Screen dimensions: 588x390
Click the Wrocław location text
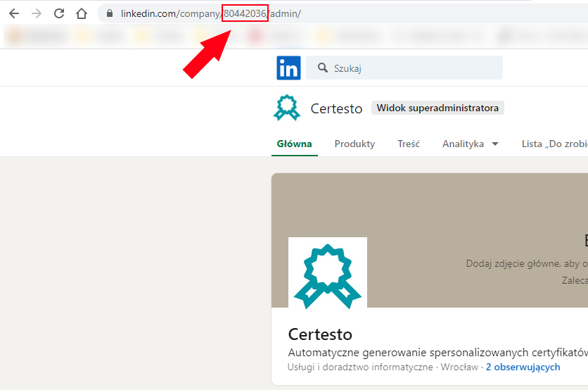coord(459,367)
